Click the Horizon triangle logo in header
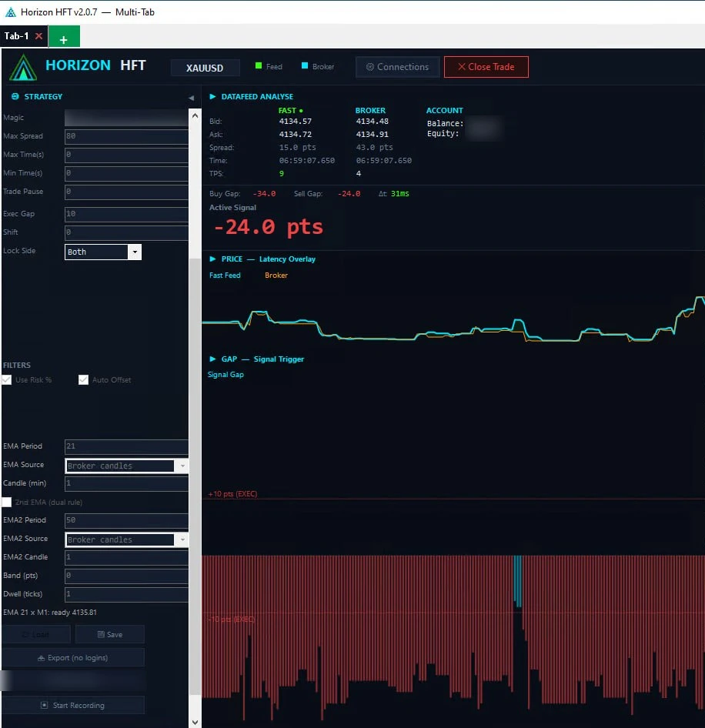 [x=23, y=68]
